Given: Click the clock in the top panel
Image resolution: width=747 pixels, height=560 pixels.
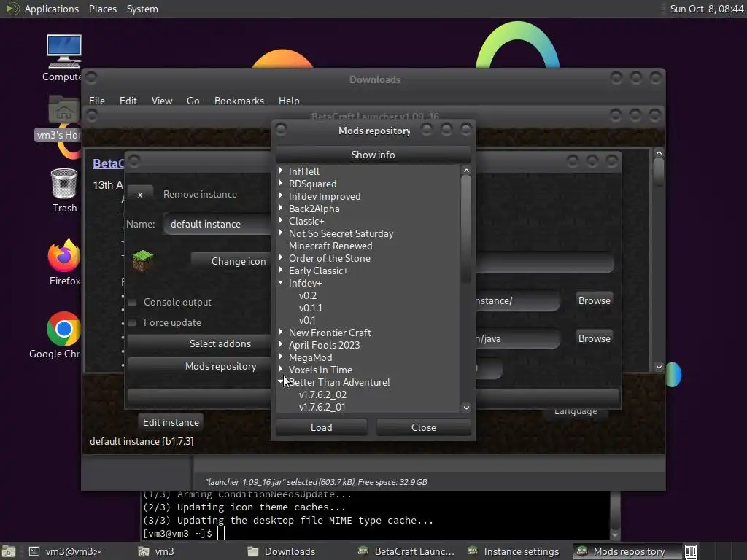Looking at the screenshot, I should (x=706, y=9).
